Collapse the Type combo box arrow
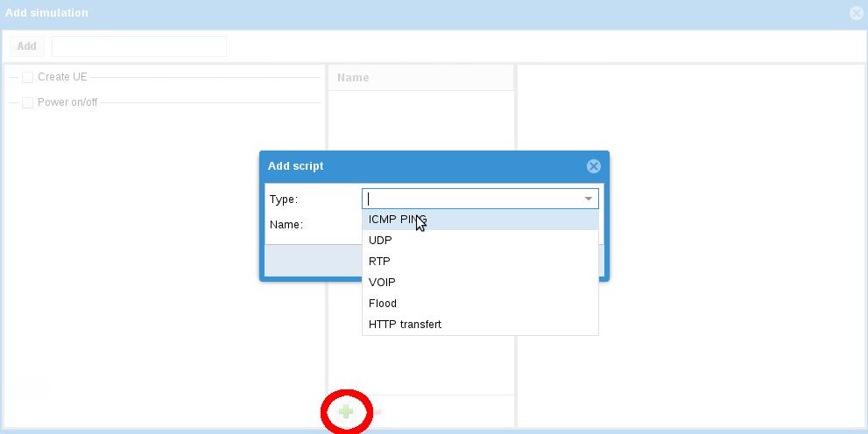Viewport: 868px width, 434px height. 589,199
